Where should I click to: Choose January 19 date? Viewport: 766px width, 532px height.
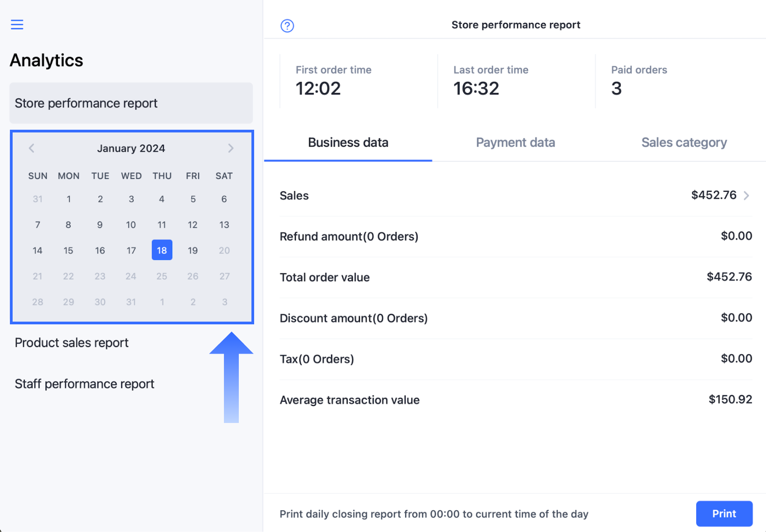click(193, 250)
